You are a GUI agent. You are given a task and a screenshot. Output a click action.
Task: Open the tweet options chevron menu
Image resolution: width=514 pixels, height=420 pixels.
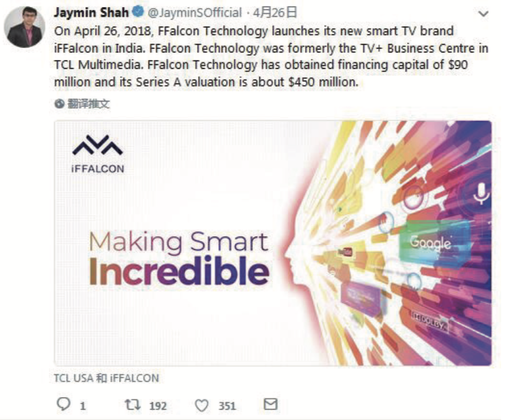pos(483,13)
